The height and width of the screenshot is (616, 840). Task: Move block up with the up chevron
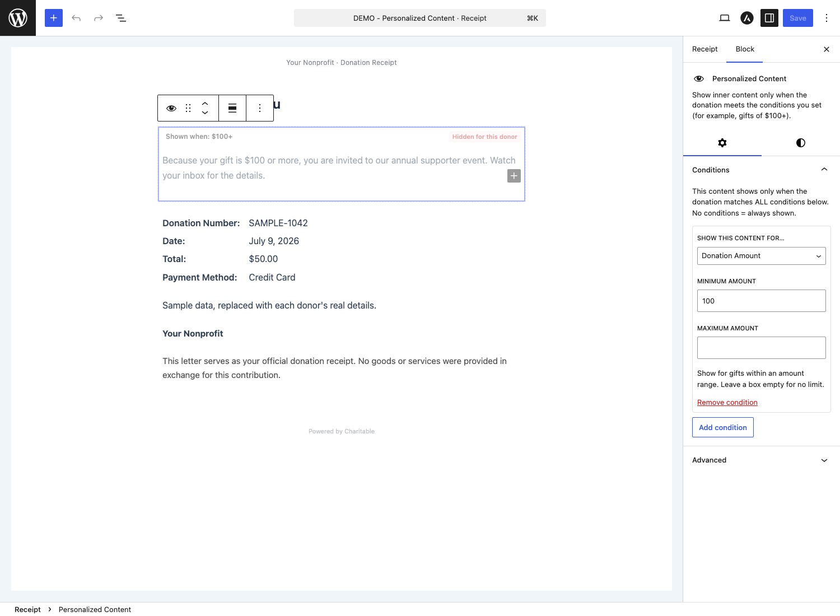(205, 104)
